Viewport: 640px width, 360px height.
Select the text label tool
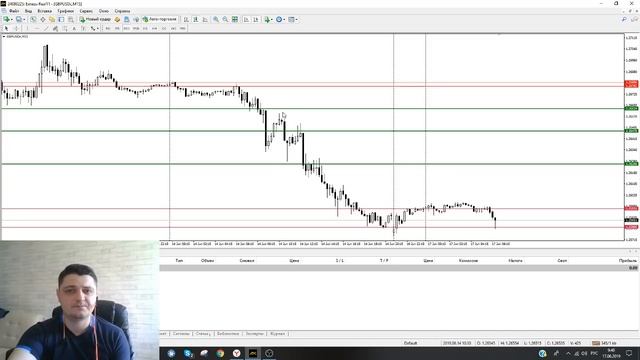(83, 29)
